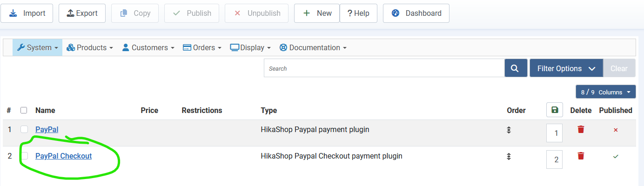Sort by the Order column header
The width and height of the screenshot is (644, 186).
point(516,110)
